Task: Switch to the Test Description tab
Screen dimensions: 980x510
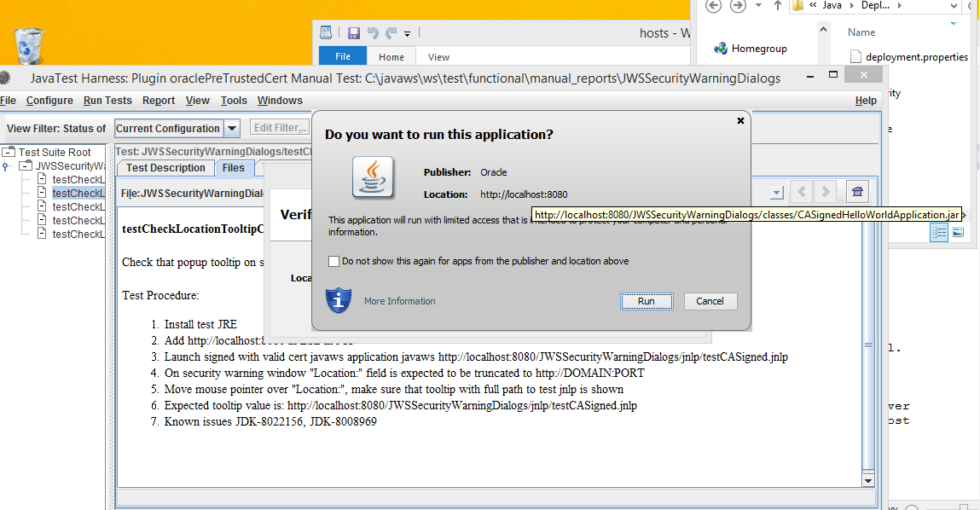Action: click(x=165, y=168)
